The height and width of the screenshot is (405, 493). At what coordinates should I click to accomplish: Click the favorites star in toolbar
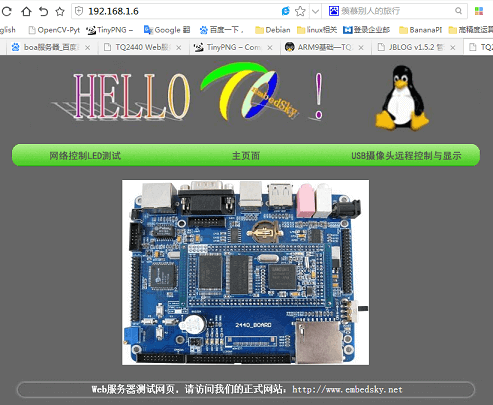(60, 12)
